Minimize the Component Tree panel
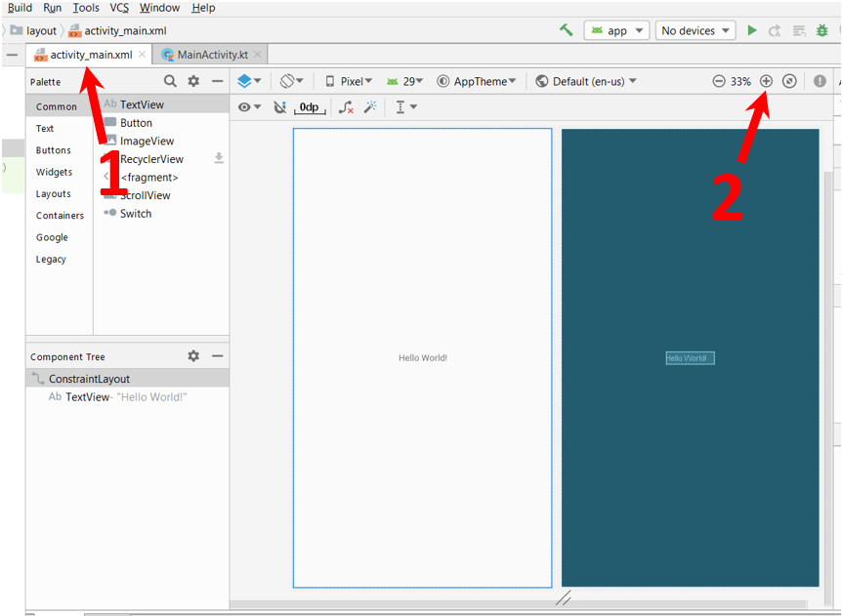 coord(217,356)
